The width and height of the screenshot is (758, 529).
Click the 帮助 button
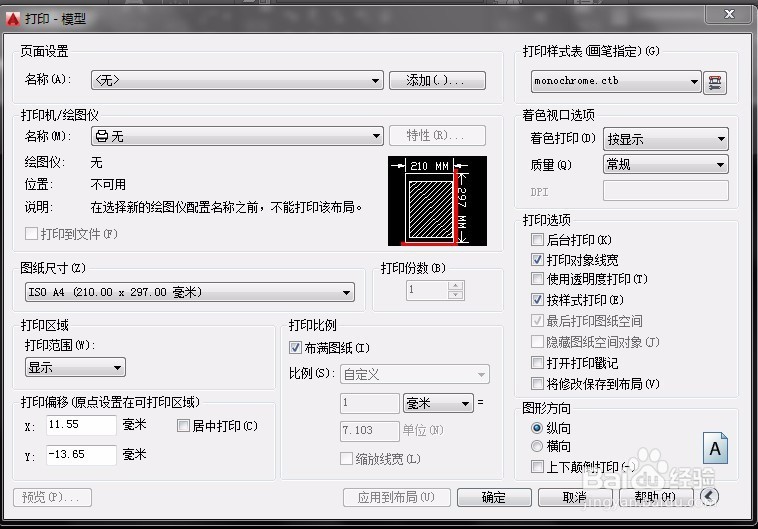point(656,497)
